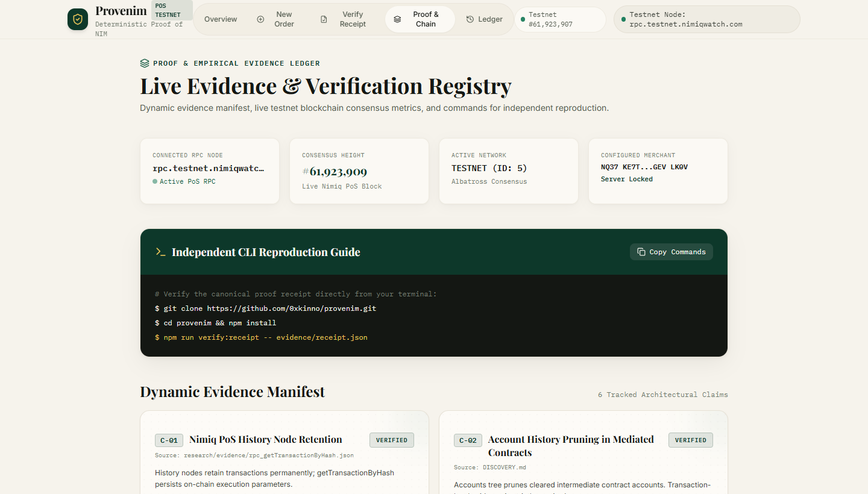Click the rpc_getTransactionByHash.json source path

point(269,455)
